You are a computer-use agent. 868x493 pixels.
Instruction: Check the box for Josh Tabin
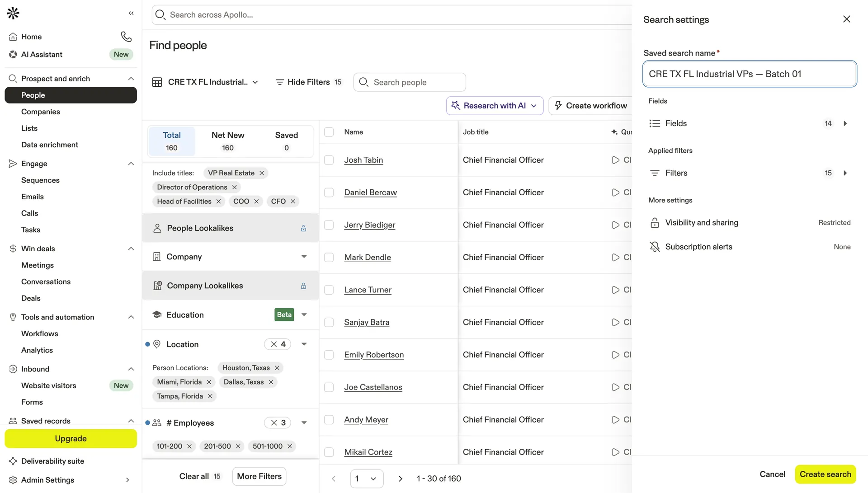329,160
